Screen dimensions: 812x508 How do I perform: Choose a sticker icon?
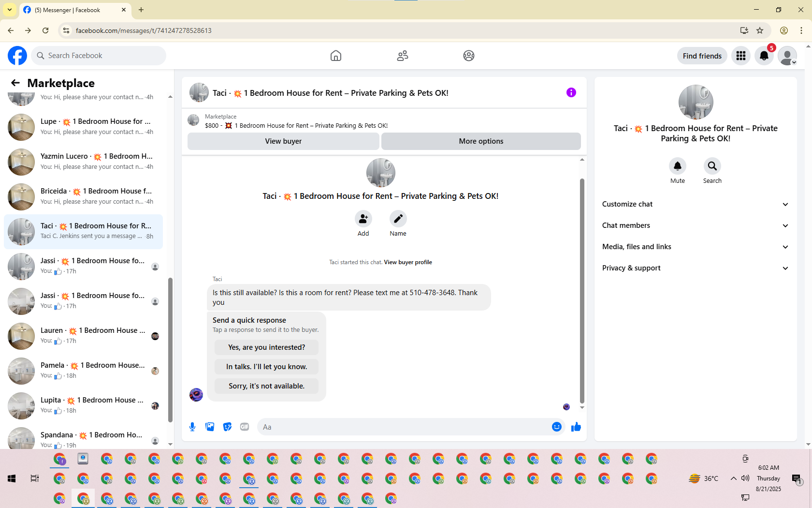point(227,427)
